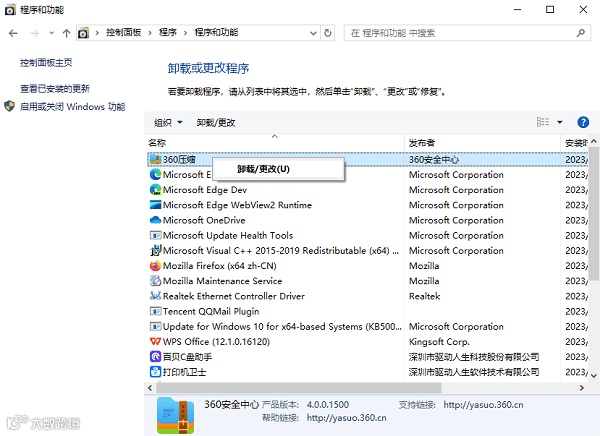
Task: Click the large 360压缩 icon in details pane
Action: pos(175,416)
